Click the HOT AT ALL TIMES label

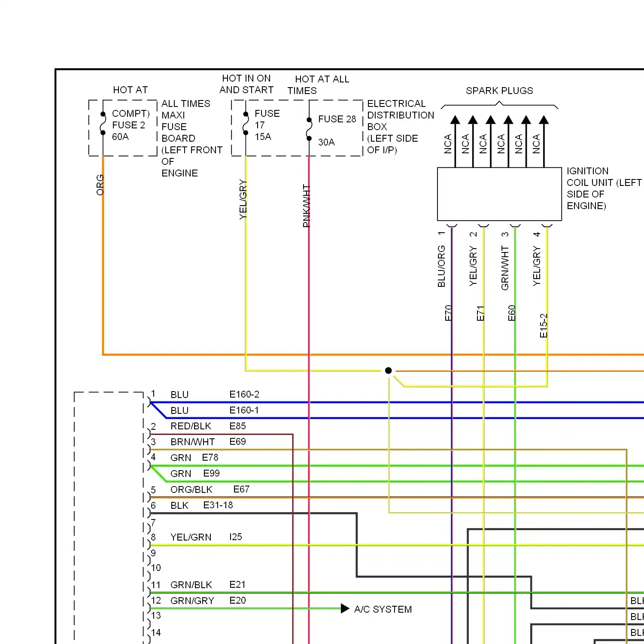point(318,85)
